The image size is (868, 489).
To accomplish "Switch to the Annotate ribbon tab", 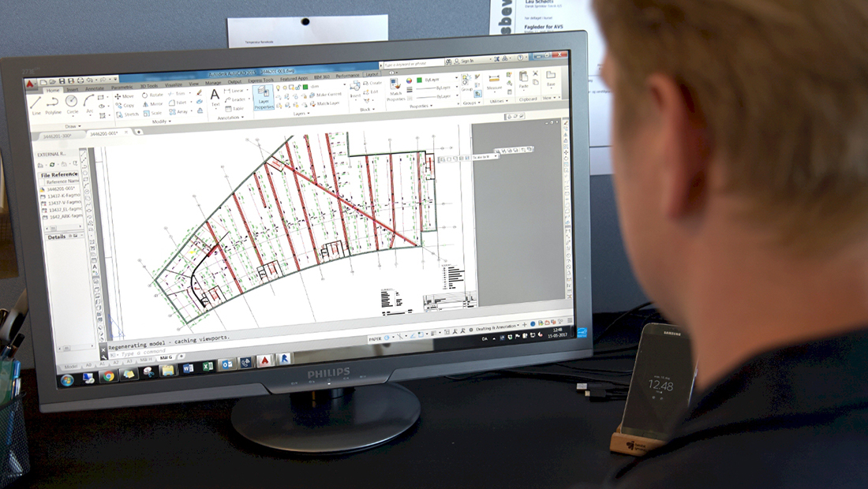I will [95, 88].
